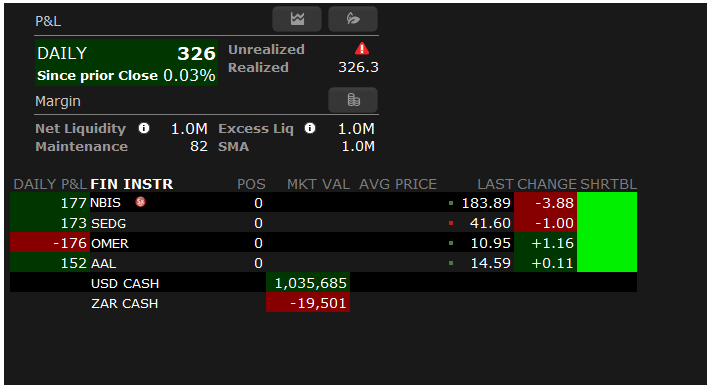Click the info icon next to Excess Liq
Screen dimensions: 707x387
tap(310, 129)
